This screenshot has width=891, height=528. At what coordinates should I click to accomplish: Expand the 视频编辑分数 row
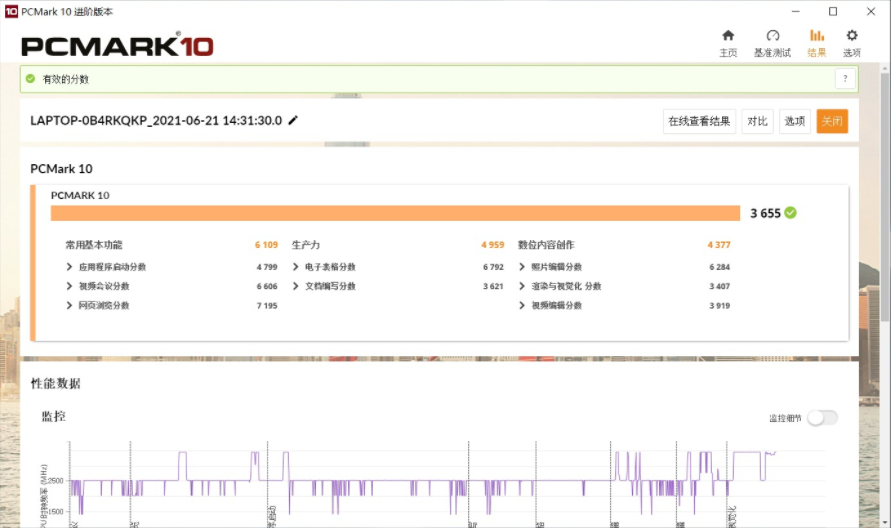pyautogui.click(x=522, y=305)
